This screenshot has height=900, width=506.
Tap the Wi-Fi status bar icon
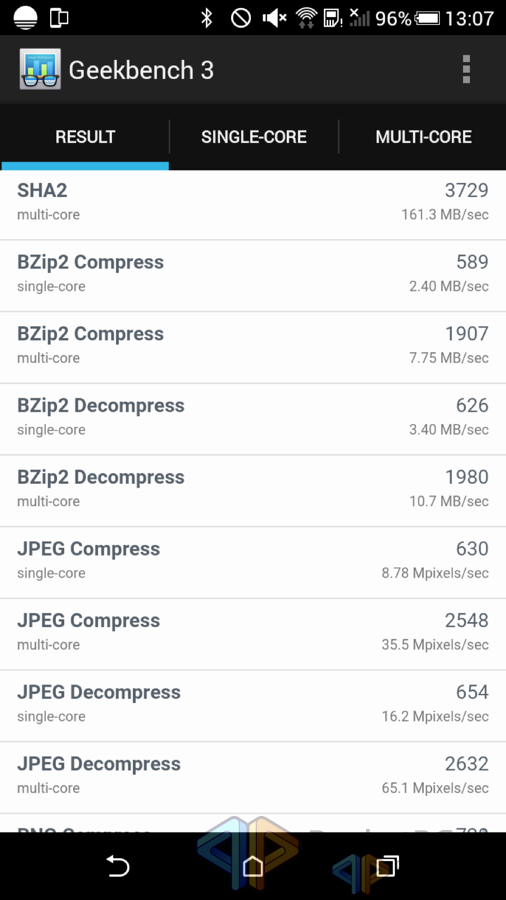point(307,18)
